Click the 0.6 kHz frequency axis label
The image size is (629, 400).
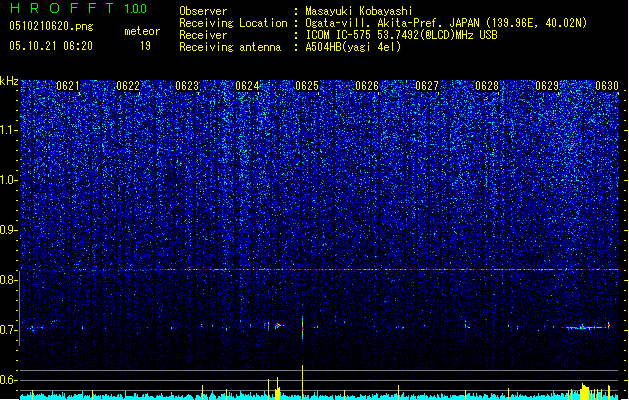tap(8, 380)
